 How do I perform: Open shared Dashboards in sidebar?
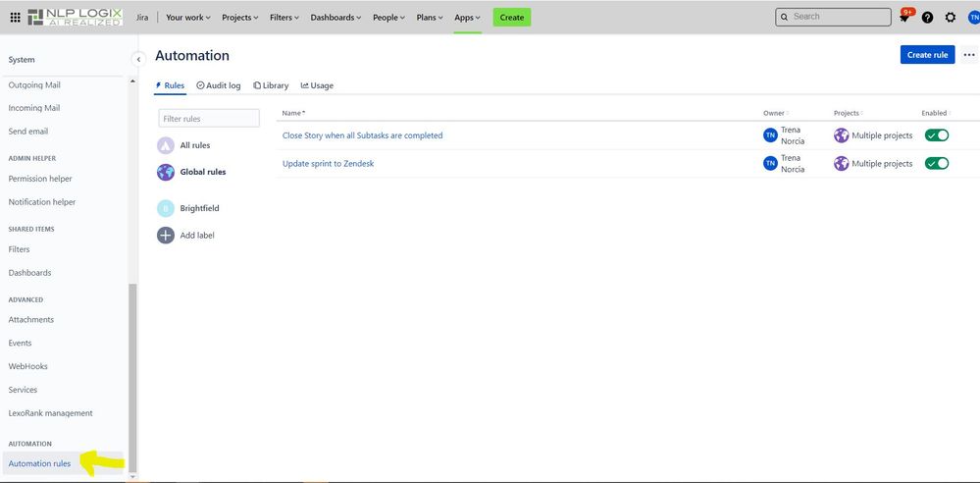point(29,273)
